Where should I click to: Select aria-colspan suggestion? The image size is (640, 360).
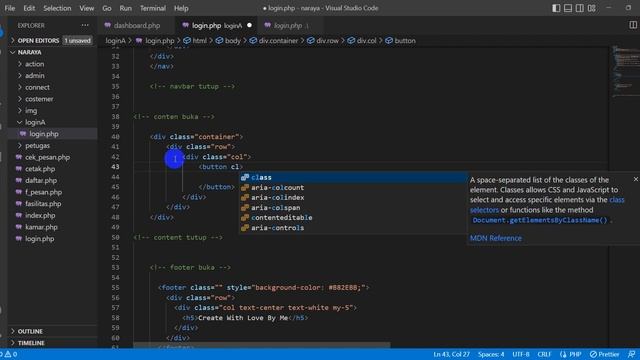click(353, 207)
